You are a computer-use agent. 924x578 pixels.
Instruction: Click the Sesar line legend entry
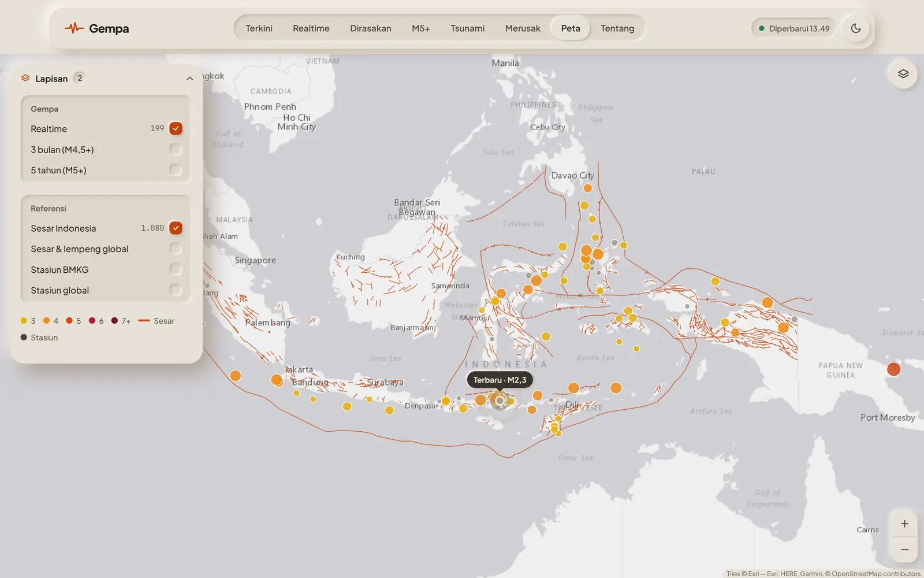157,321
